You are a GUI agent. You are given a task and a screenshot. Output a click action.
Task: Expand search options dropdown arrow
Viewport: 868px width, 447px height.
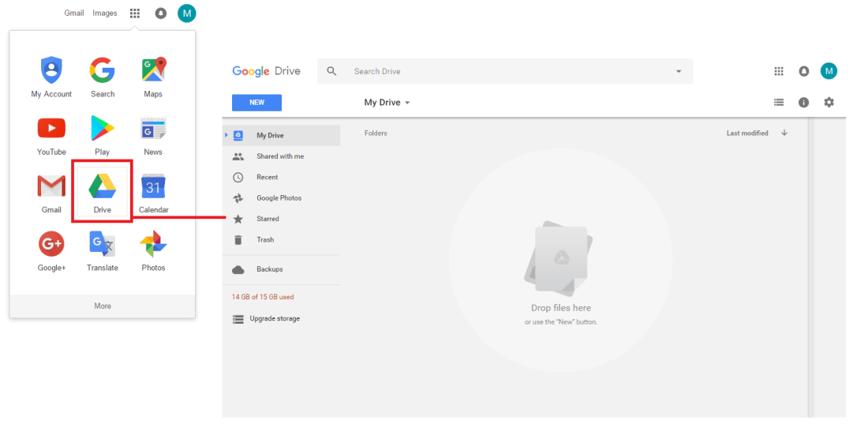coord(679,71)
